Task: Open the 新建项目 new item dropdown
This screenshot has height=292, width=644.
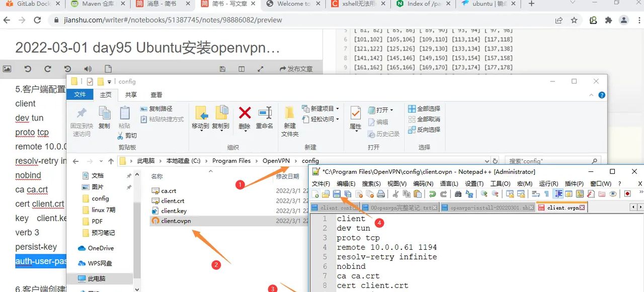Action: tap(320, 108)
